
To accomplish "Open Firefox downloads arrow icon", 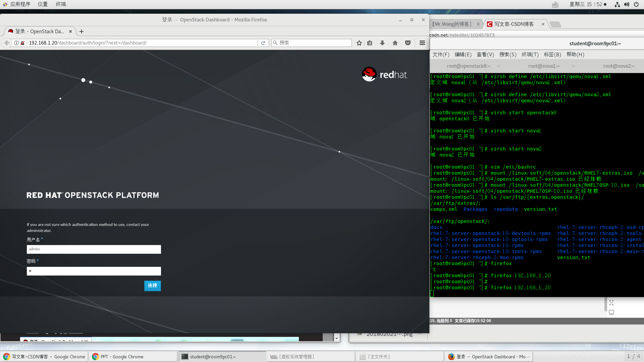I will (x=382, y=43).
